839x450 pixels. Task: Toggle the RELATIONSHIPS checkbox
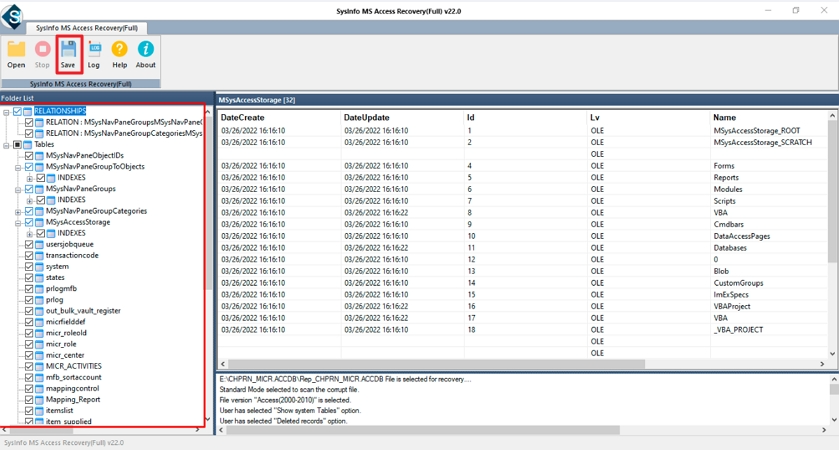pos(17,111)
